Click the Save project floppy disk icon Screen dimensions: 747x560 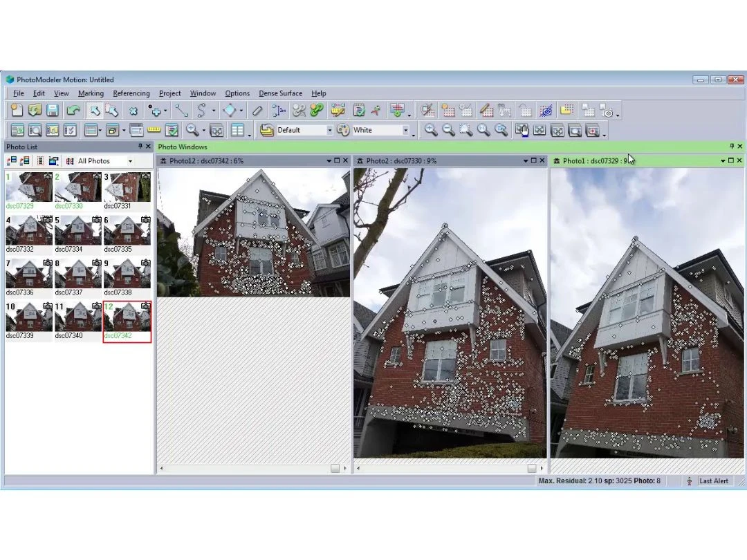53,111
